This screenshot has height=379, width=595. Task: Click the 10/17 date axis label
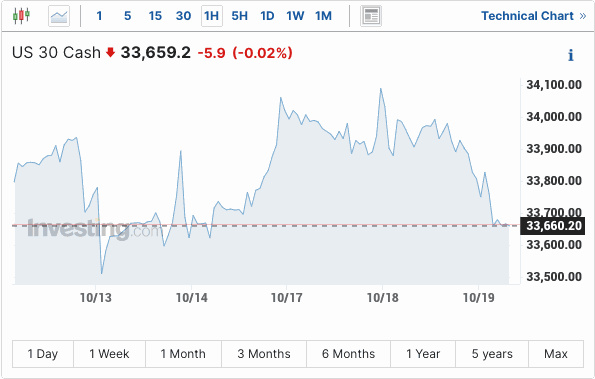[x=286, y=298]
